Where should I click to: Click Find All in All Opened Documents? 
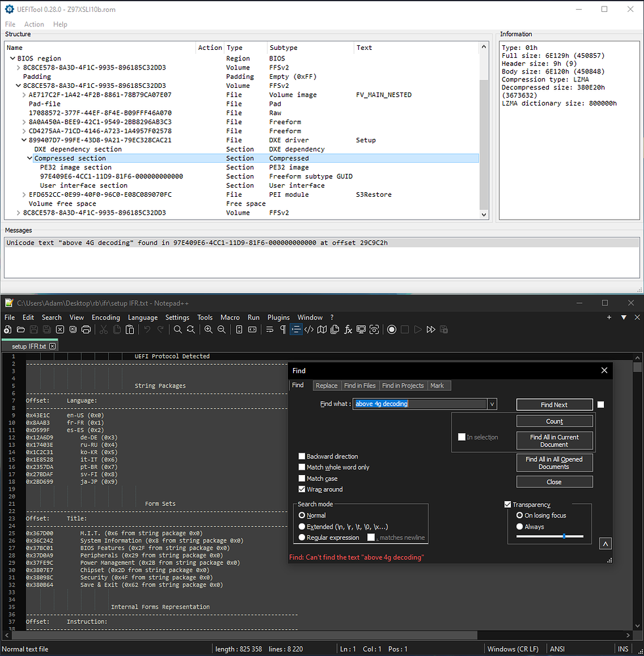(555, 462)
